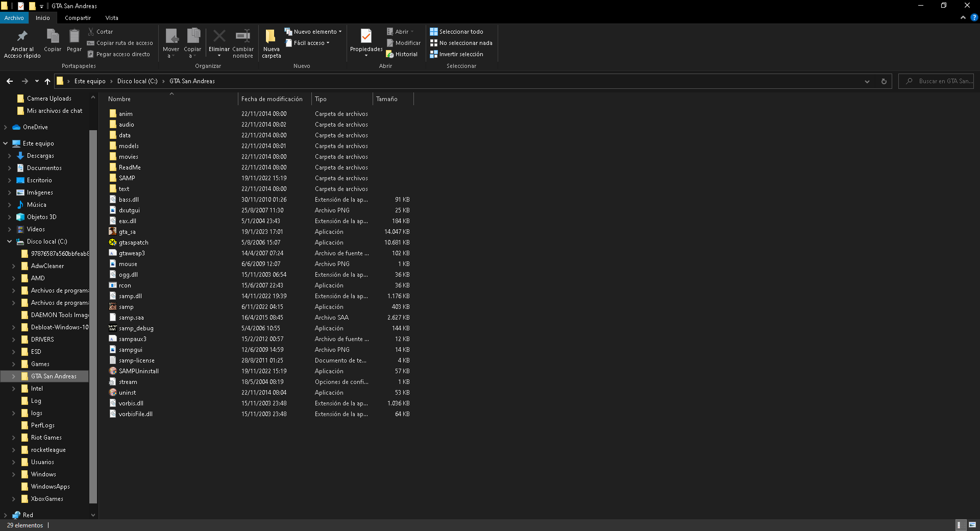This screenshot has width=980, height=531.
Task: Open the Mover a dropdown button
Action: click(x=171, y=43)
